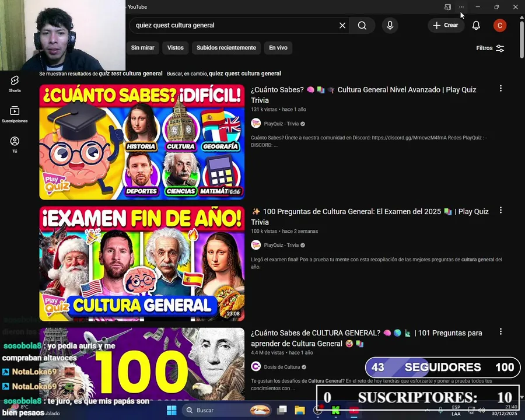
Task: Open Suscripciones in sidebar
Action: pos(15,114)
